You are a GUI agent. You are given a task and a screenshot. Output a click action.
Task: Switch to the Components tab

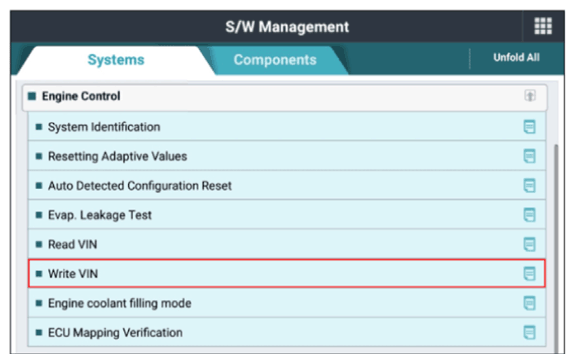(x=275, y=60)
